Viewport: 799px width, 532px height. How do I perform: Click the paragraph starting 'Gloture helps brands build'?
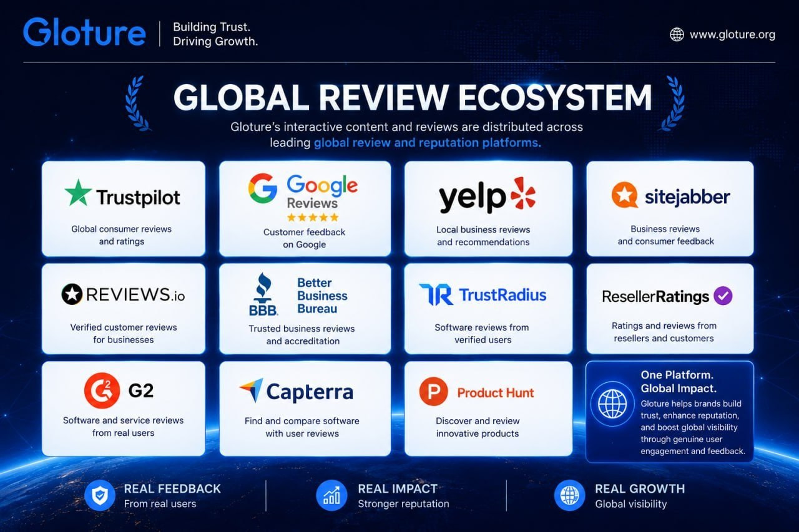(693, 427)
